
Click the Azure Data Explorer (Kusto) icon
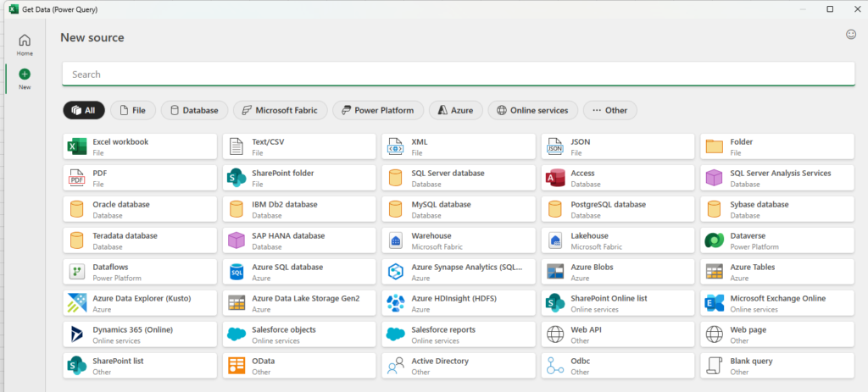click(x=77, y=303)
